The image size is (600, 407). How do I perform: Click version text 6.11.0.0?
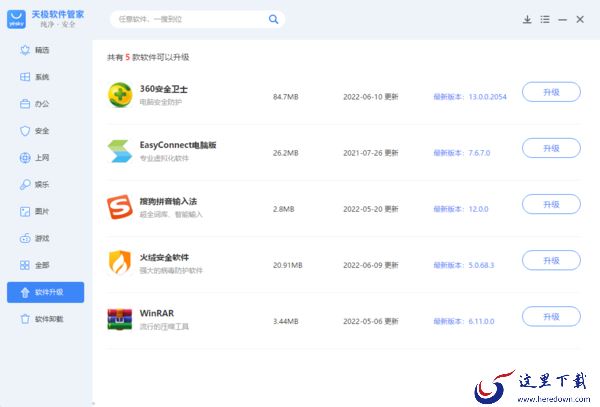481,321
